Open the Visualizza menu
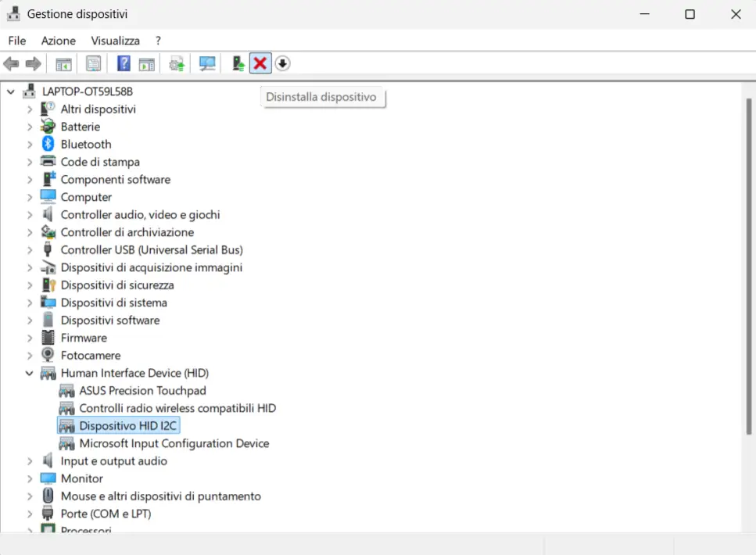Viewport: 756px width, 555px height. (x=115, y=41)
